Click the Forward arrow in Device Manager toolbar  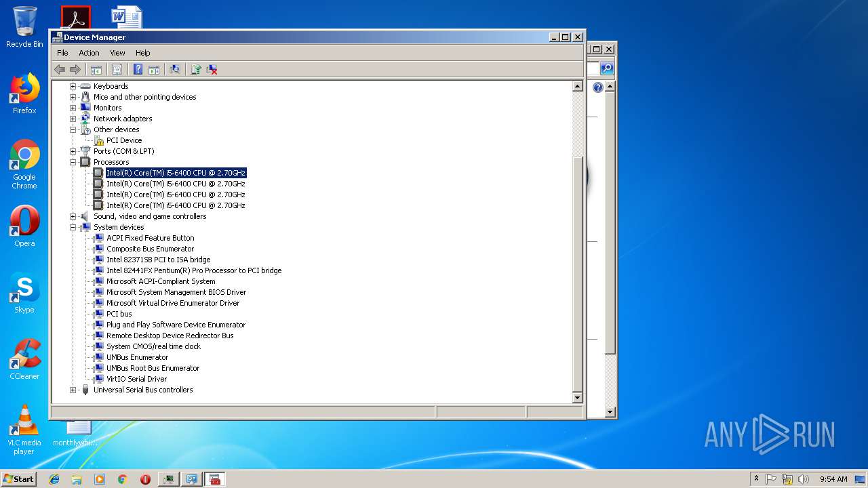coord(75,69)
